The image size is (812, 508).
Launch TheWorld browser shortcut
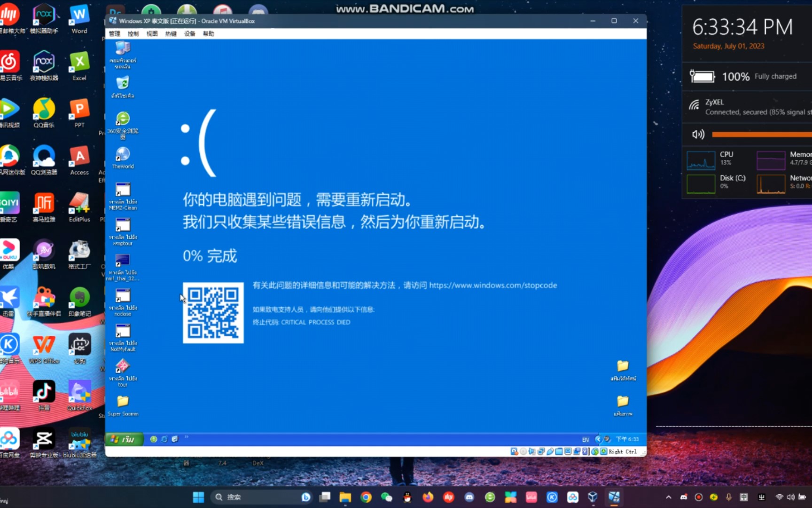click(123, 158)
